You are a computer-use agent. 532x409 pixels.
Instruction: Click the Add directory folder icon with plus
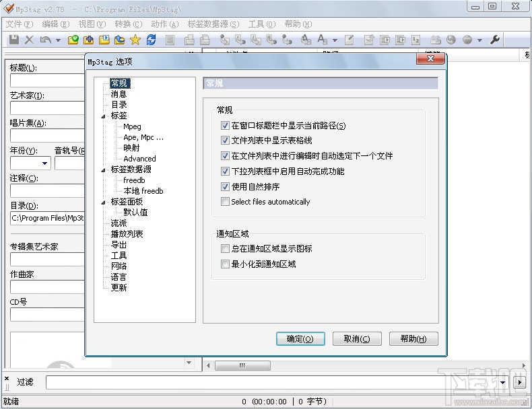pyautogui.click(x=88, y=40)
